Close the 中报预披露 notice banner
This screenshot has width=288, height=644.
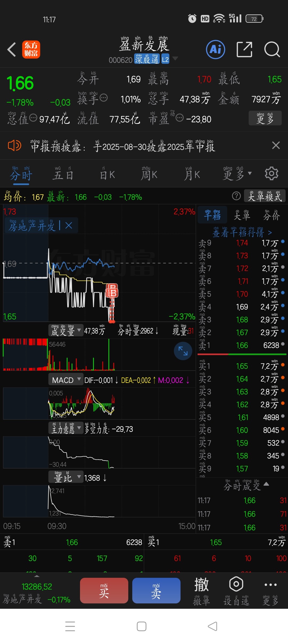pos(276,146)
